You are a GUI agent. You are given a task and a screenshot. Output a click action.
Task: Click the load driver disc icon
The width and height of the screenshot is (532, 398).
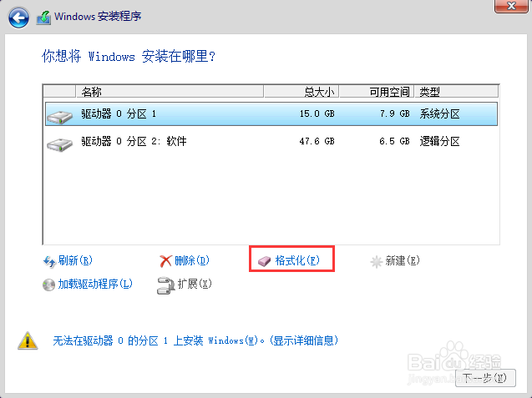[48, 285]
